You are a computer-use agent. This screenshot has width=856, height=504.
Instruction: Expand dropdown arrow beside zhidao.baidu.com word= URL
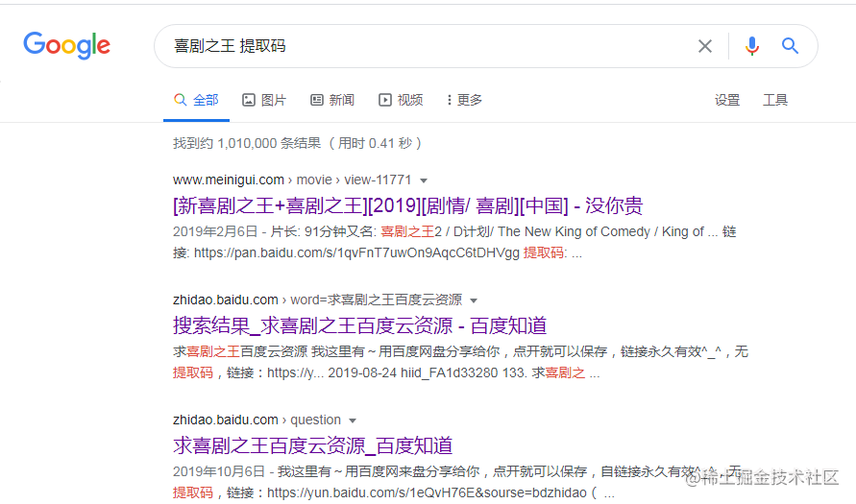pyautogui.click(x=474, y=300)
